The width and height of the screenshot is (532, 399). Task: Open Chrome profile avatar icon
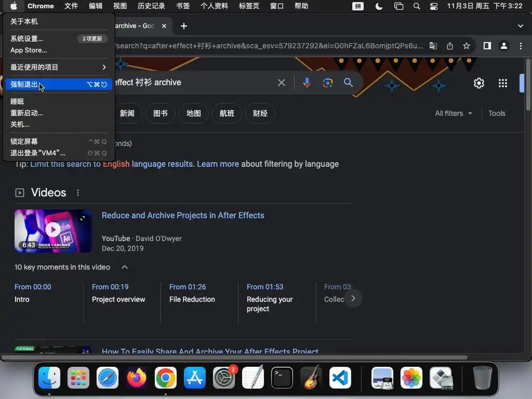(x=504, y=46)
